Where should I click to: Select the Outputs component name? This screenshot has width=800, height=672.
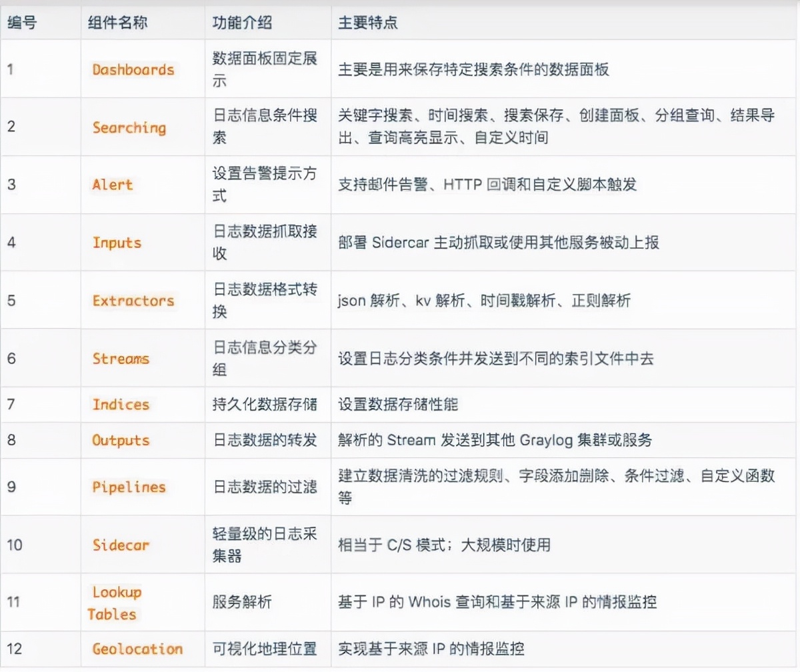tap(120, 439)
